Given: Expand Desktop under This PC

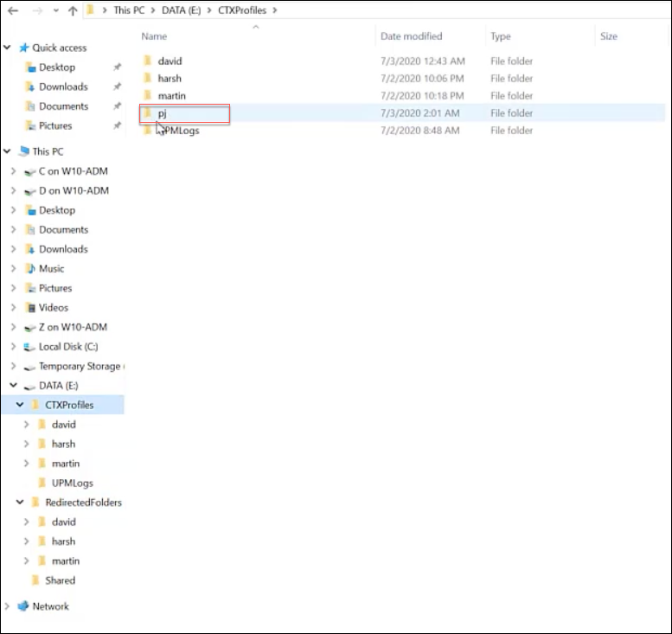Looking at the screenshot, I should (x=13, y=210).
